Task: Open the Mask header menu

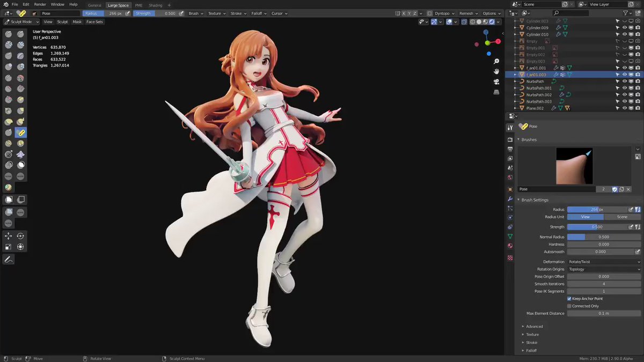Action: tap(77, 22)
